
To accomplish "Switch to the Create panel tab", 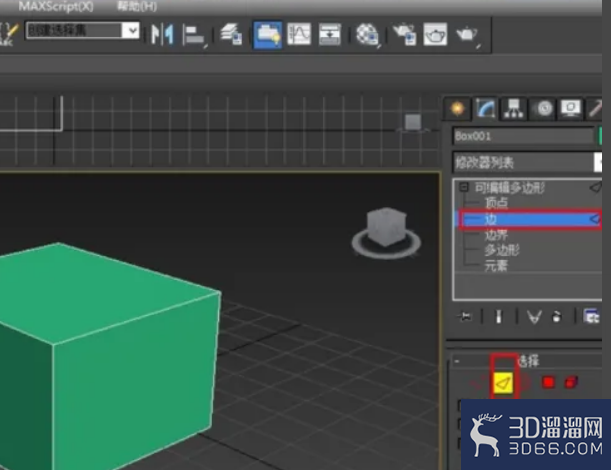I will 457,108.
